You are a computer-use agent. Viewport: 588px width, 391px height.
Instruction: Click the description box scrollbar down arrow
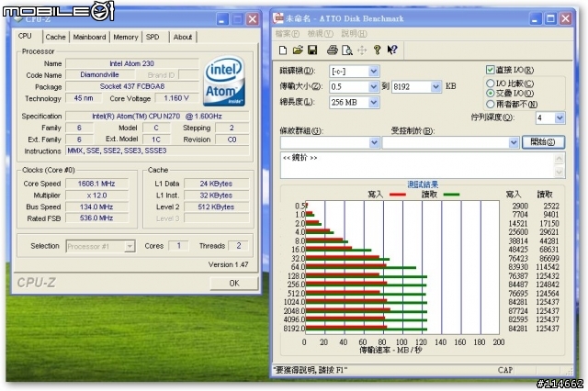coord(560,172)
